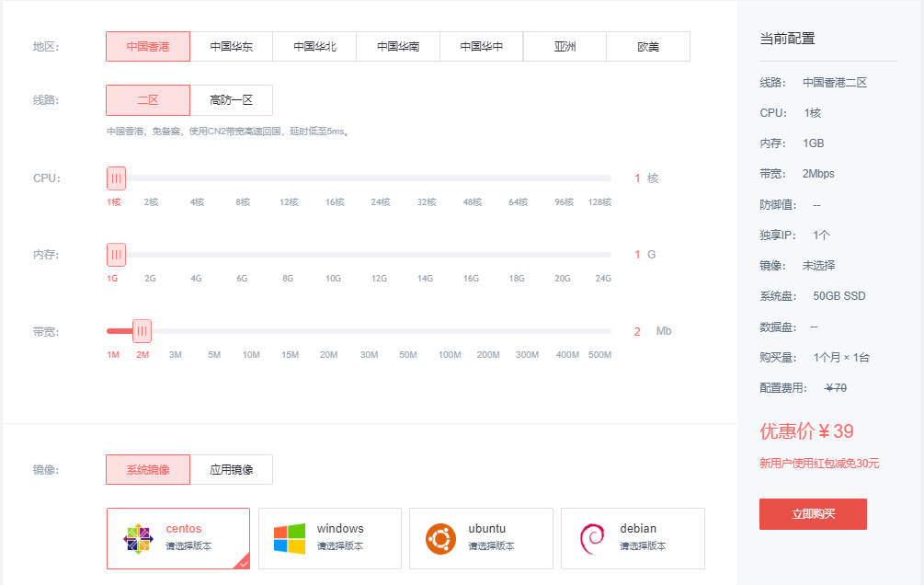Viewport: 924px width, 585px height.
Task: Set memory to 16G mark
Action: pos(471,279)
